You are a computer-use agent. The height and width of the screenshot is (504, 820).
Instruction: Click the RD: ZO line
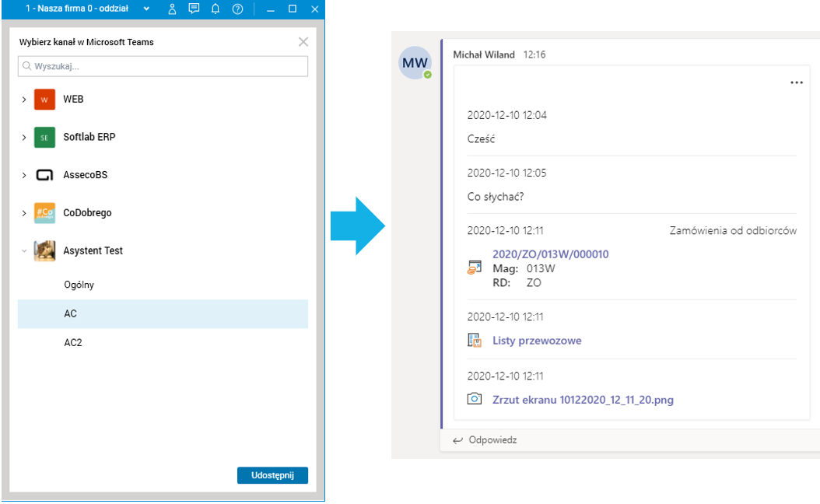[517, 283]
